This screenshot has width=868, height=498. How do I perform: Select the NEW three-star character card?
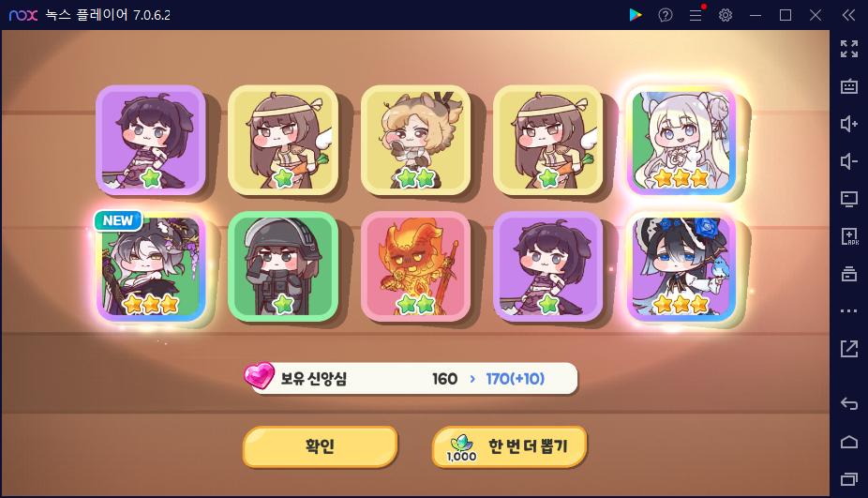(151, 266)
